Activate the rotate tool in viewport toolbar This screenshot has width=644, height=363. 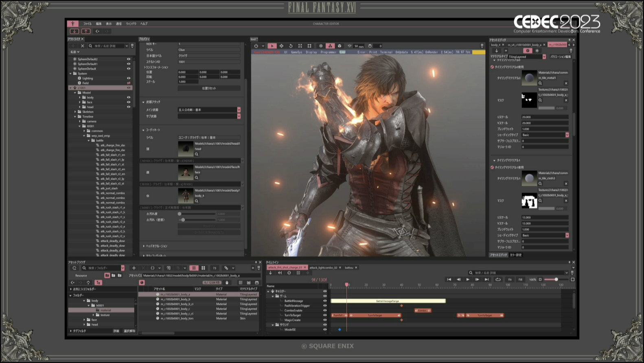pos(291,46)
